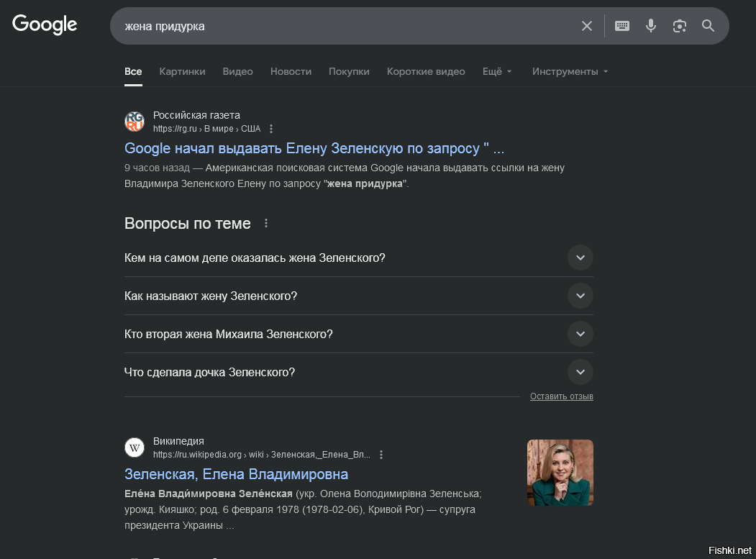Viewport: 756px width, 559px height.
Task: Open three-dot menu for Википедия result
Action: (381, 455)
